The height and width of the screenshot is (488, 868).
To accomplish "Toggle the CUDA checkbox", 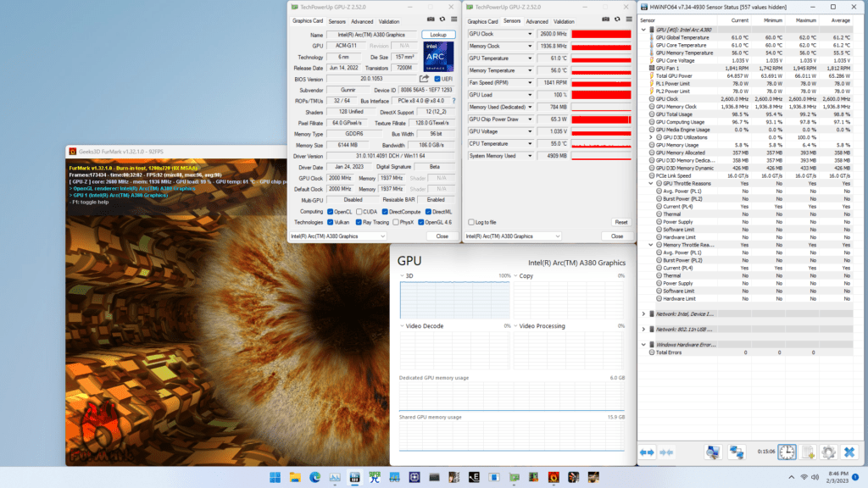I will click(359, 211).
